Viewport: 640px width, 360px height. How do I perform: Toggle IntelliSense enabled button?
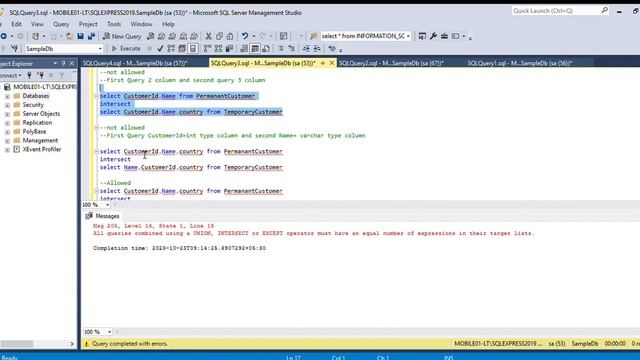pyautogui.click(x=193, y=49)
